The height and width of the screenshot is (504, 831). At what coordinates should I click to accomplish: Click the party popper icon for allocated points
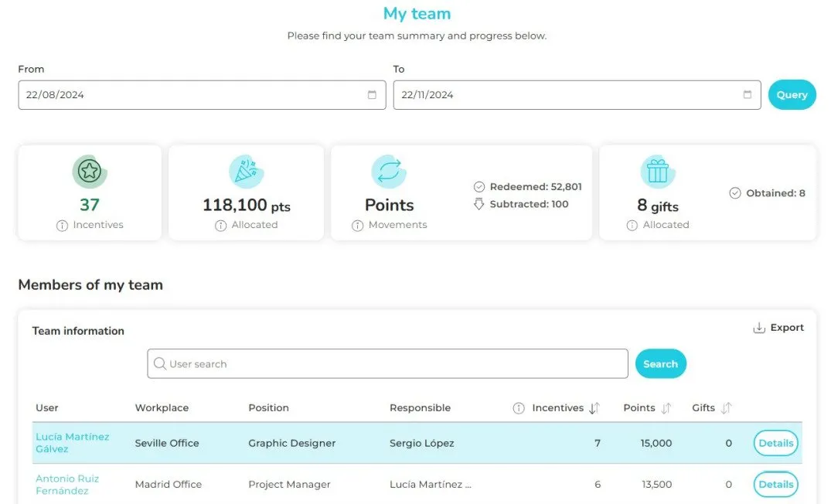tap(246, 172)
